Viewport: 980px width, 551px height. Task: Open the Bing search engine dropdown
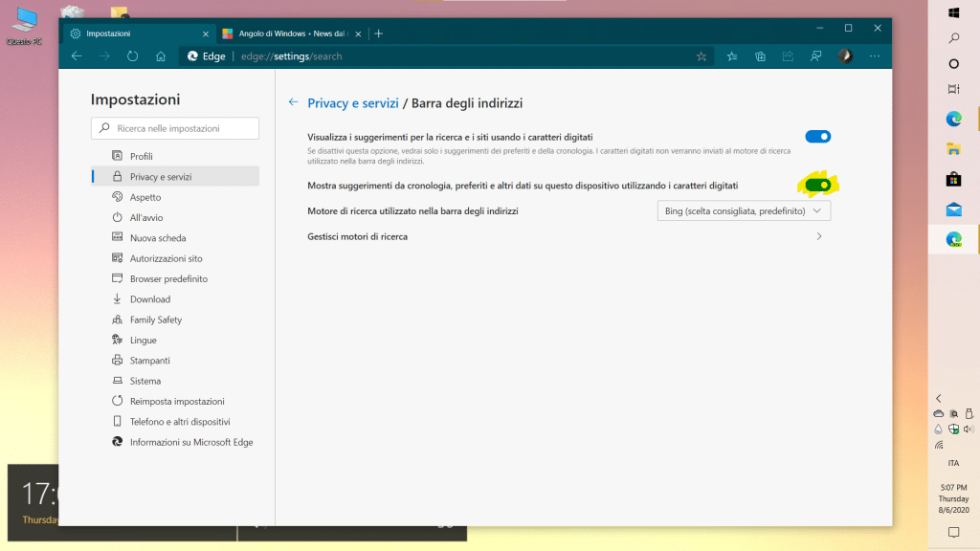(x=744, y=210)
